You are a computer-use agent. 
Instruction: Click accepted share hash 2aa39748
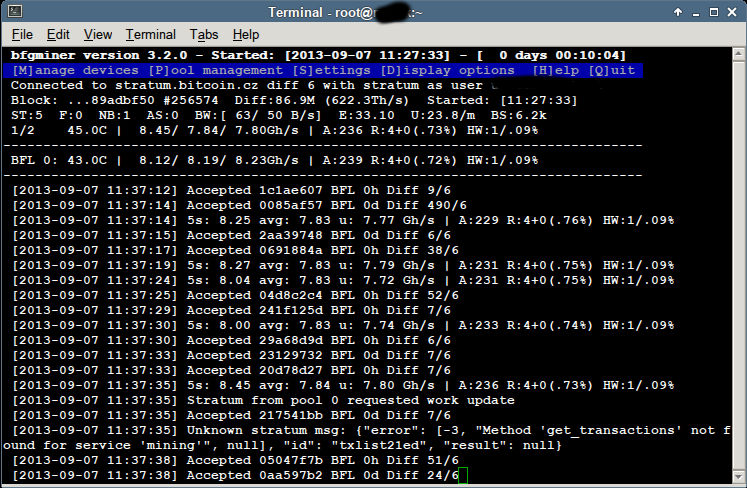pyautogui.click(x=291, y=235)
